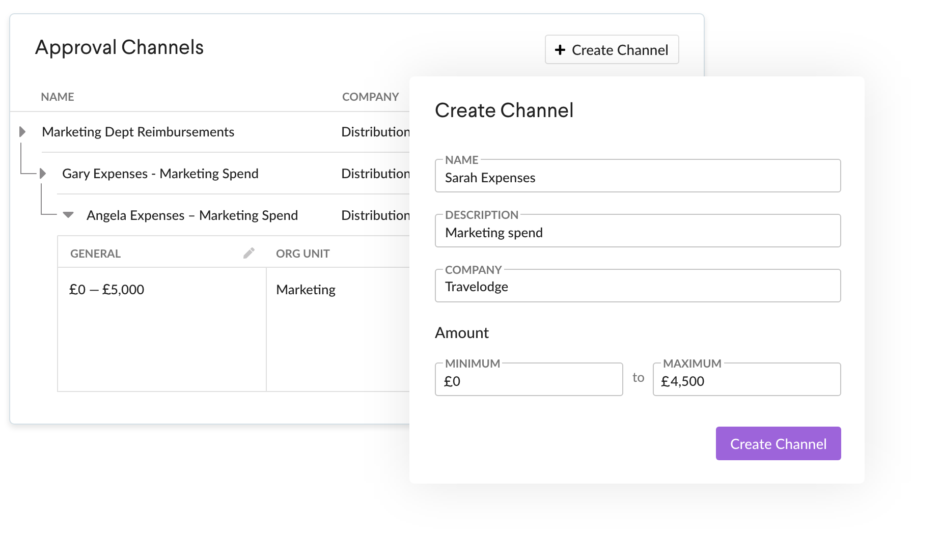
Task: Collapse the Angela Expenses row arrow
Action: tap(68, 215)
